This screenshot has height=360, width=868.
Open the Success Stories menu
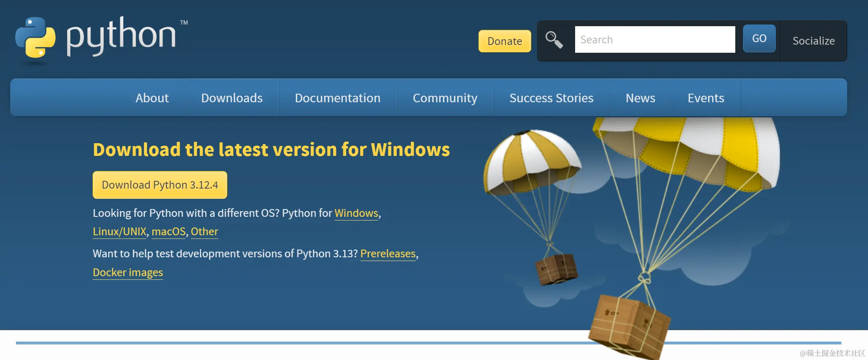tap(551, 98)
